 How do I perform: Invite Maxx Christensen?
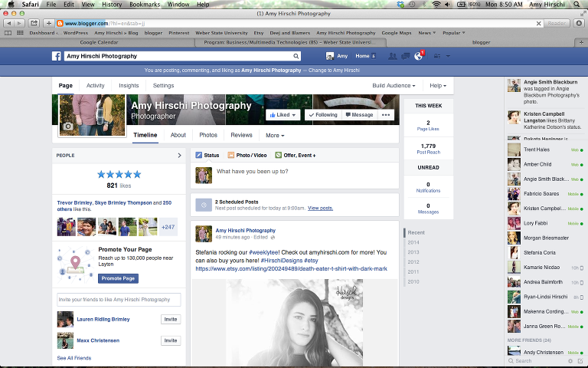coord(171,340)
